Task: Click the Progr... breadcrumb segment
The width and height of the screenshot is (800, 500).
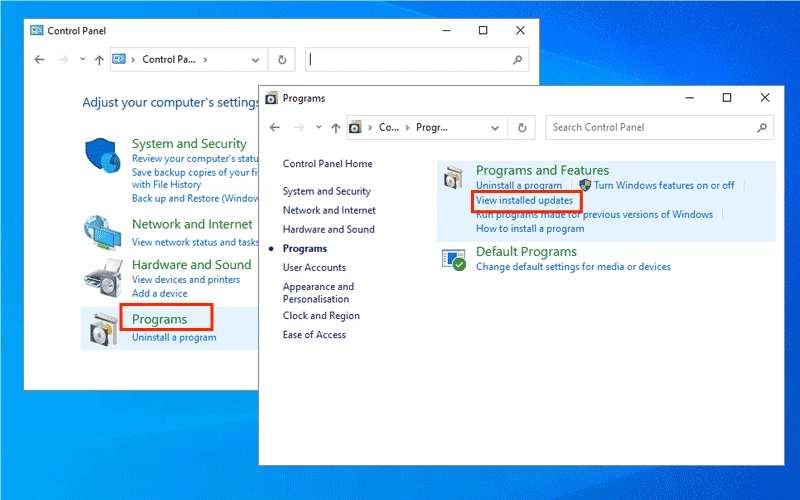Action: tap(432, 128)
